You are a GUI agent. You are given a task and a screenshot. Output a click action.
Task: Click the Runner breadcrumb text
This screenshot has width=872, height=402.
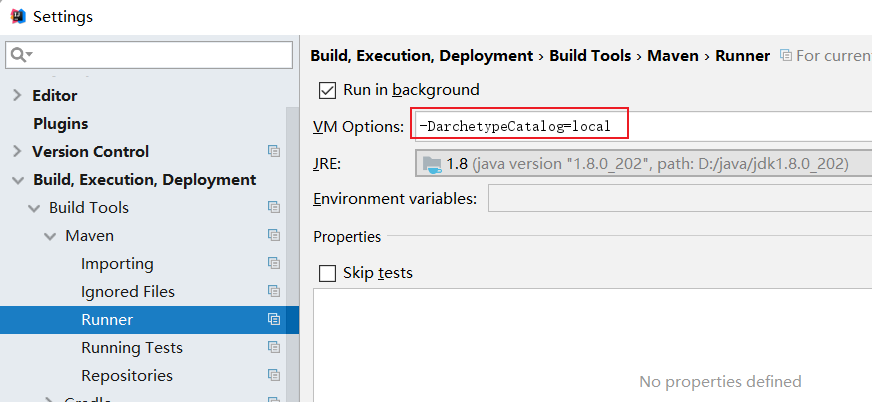[742, 56]
